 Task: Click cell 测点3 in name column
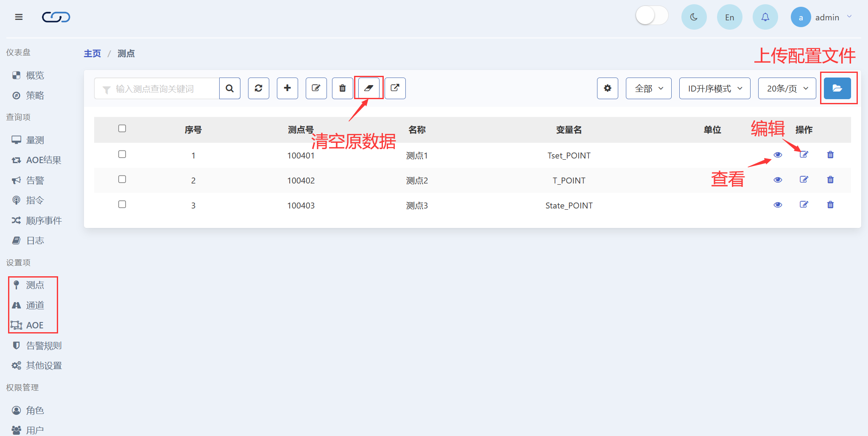(x=417, y=206)
